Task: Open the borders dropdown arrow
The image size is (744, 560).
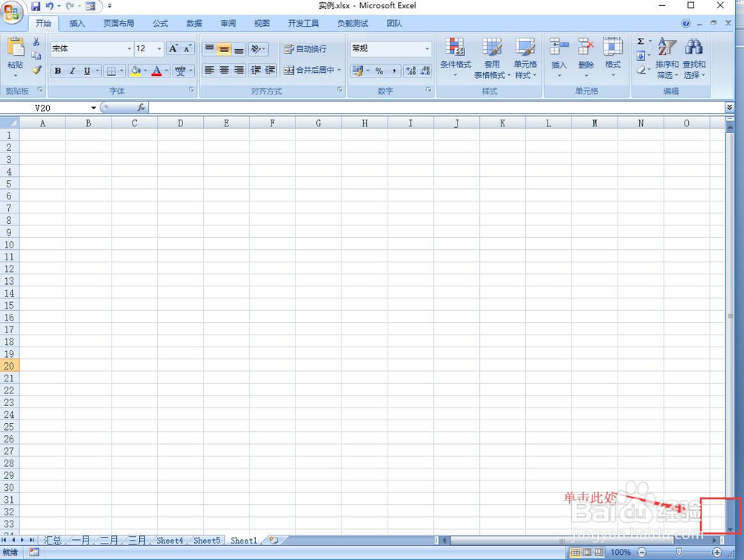Action: (x=121, y=71)
